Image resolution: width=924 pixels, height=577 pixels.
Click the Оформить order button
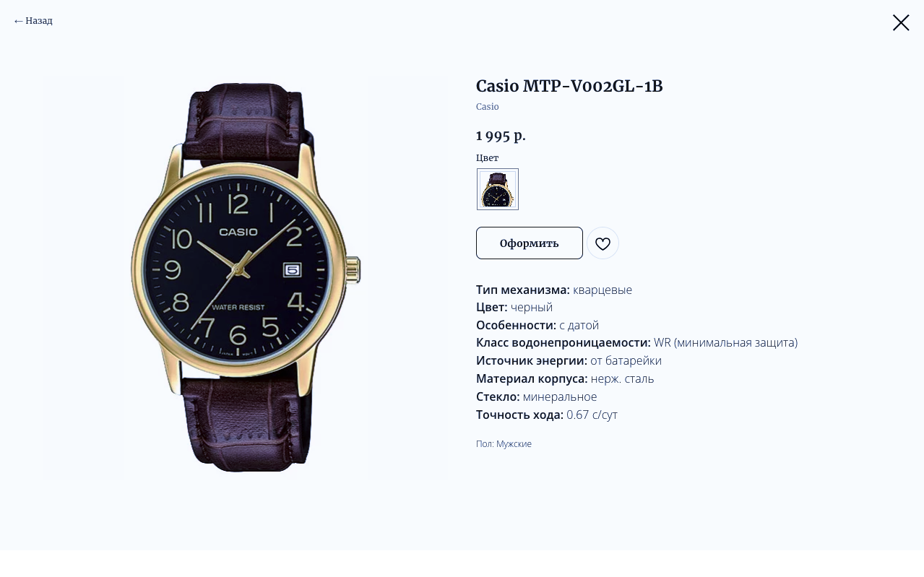click(530, 243)
